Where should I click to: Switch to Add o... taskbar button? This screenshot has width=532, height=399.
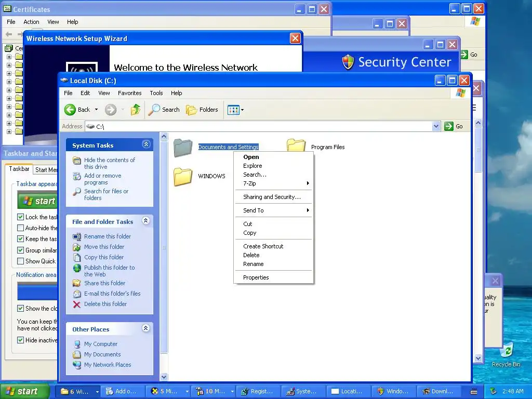123,392
